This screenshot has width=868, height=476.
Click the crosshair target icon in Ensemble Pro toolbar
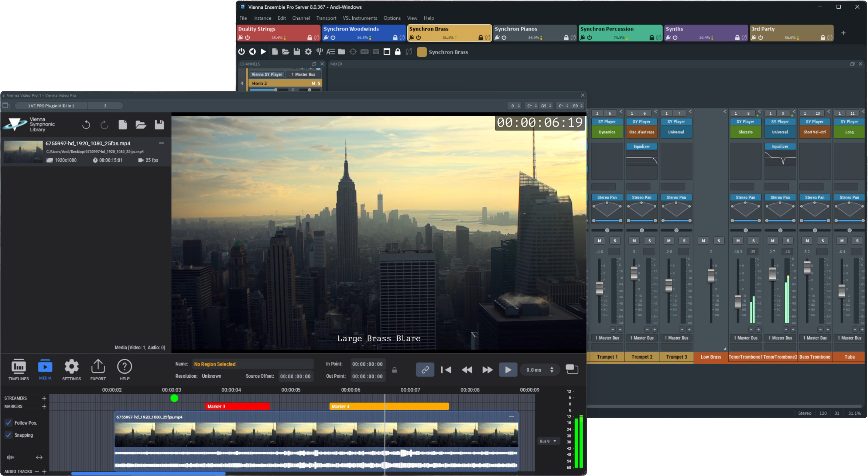click(353, 52)
